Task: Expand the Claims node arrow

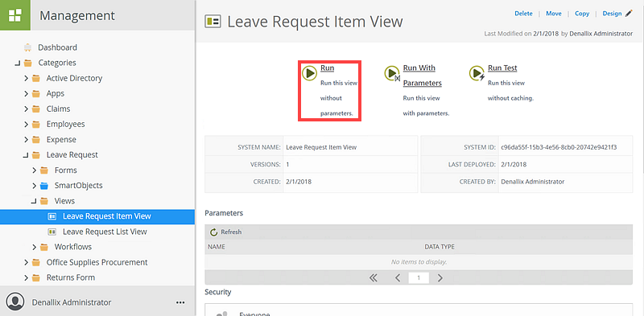Action: point(26,109)
